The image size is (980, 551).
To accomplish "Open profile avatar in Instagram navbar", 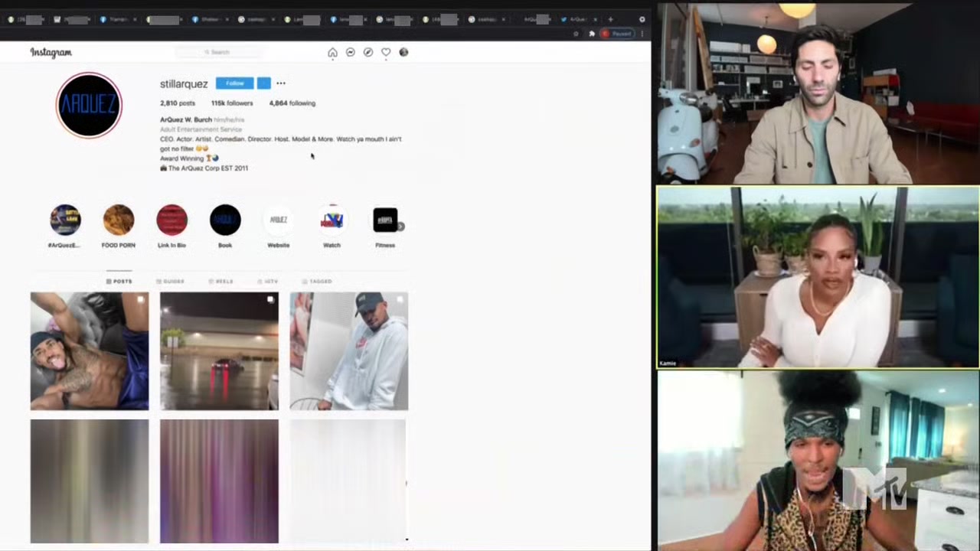I will [x=403, y=53].
